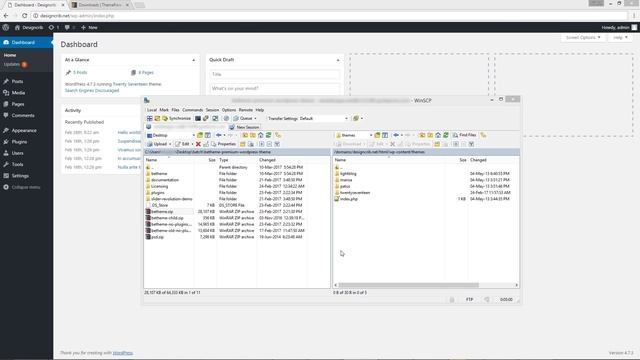The width and height of the screenshot is (640, 360).
Task: Click the Edit button in local panel toolbar
Action: pos(183,144)
